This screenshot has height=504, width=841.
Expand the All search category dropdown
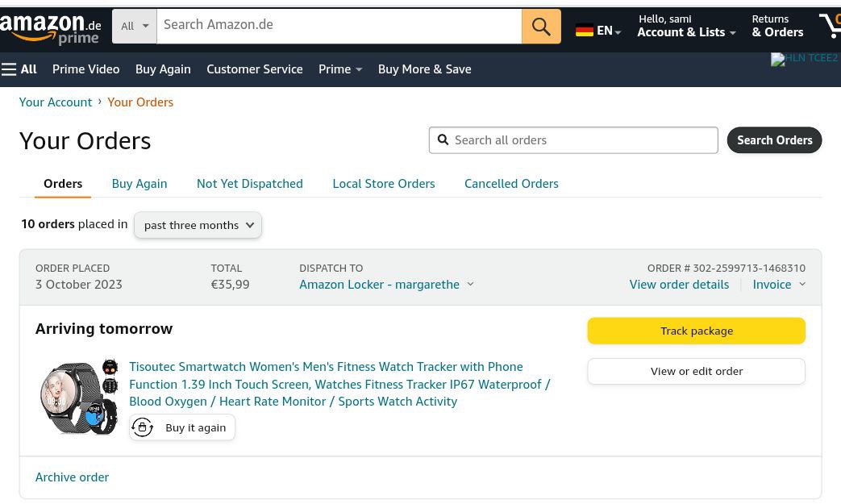point(134,26)
